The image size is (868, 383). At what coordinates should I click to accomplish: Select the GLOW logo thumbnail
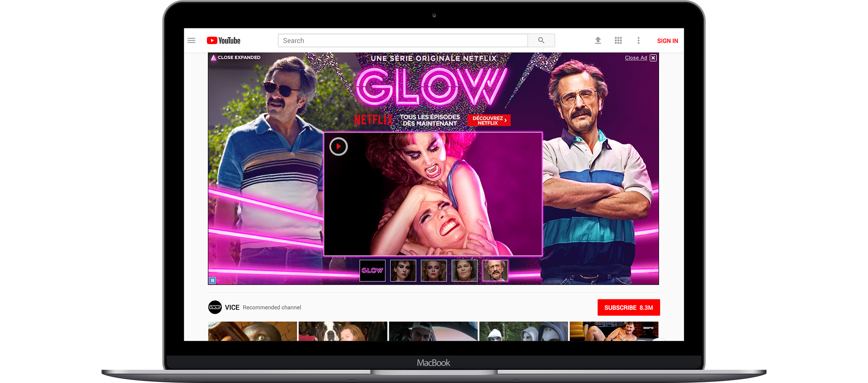coord(373,270)
